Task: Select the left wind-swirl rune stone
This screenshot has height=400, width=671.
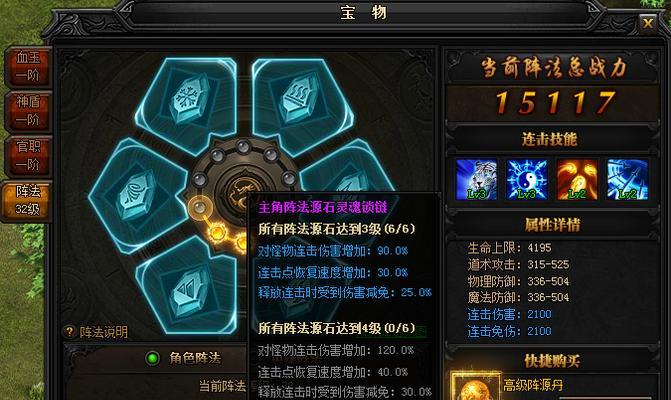Action: pyautogui.click(x=137, y=195)
